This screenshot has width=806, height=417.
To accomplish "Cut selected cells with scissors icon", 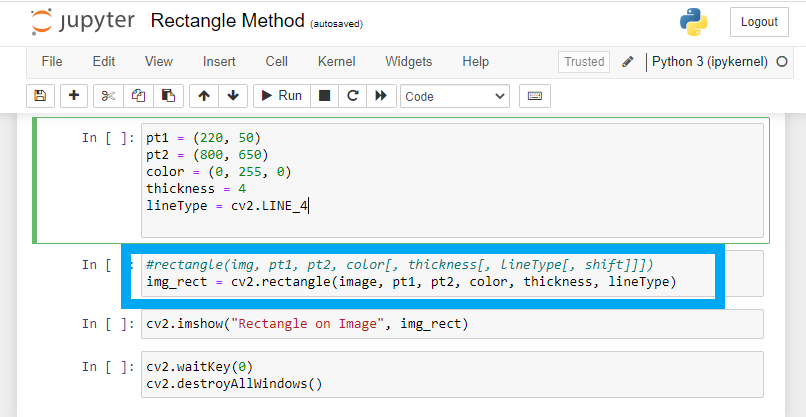I will (108, 96).
